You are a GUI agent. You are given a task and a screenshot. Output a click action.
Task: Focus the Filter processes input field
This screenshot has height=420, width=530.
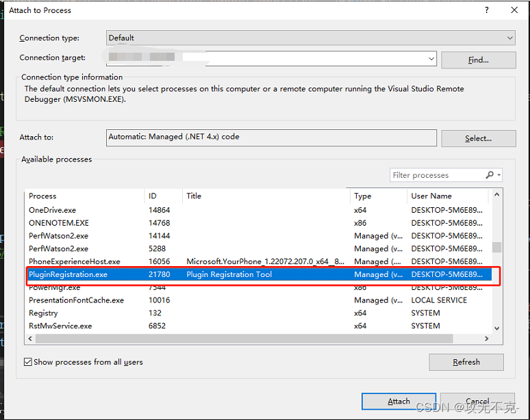pyautogui.click(x=438, y=175)
